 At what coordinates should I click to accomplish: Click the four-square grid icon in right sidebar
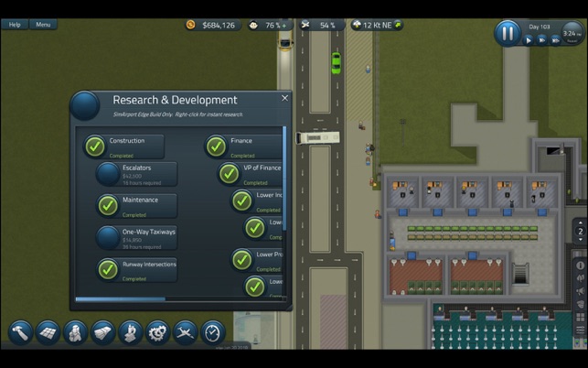(580, 318)
